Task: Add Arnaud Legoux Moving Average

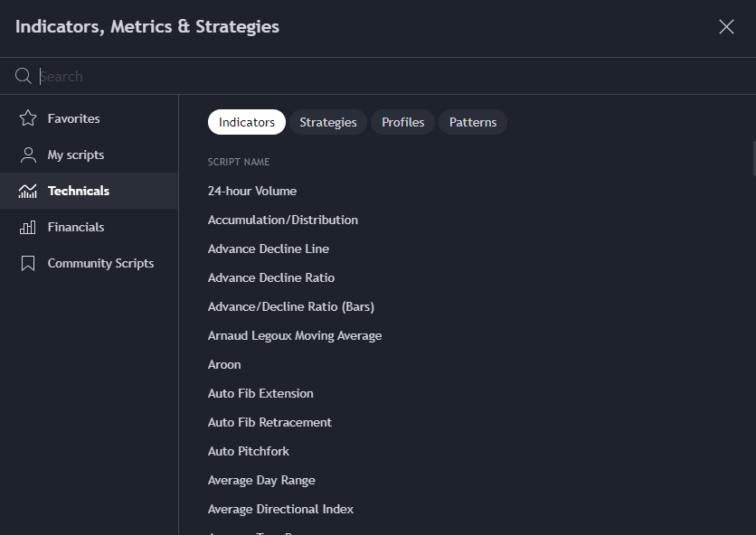Action: point(295,335)
